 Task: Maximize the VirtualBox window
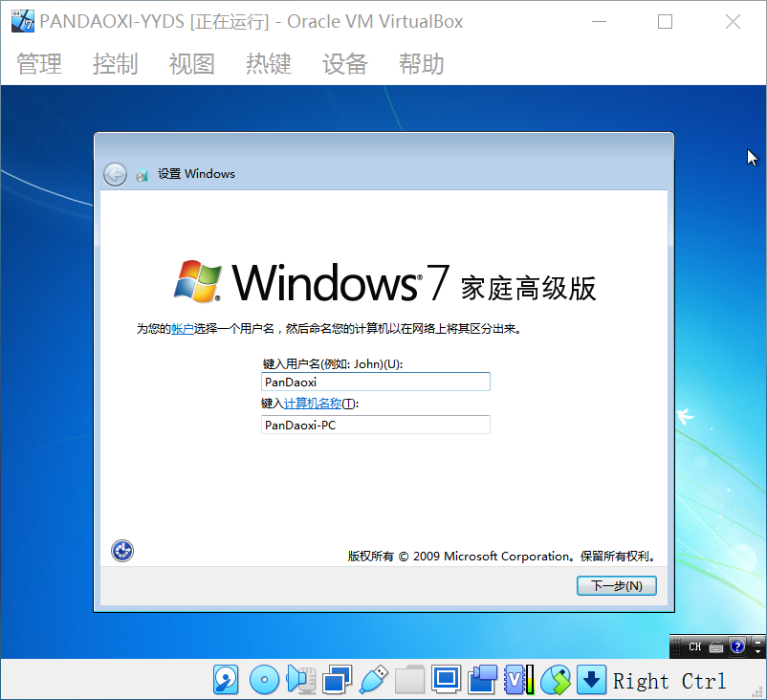(665, 22)
